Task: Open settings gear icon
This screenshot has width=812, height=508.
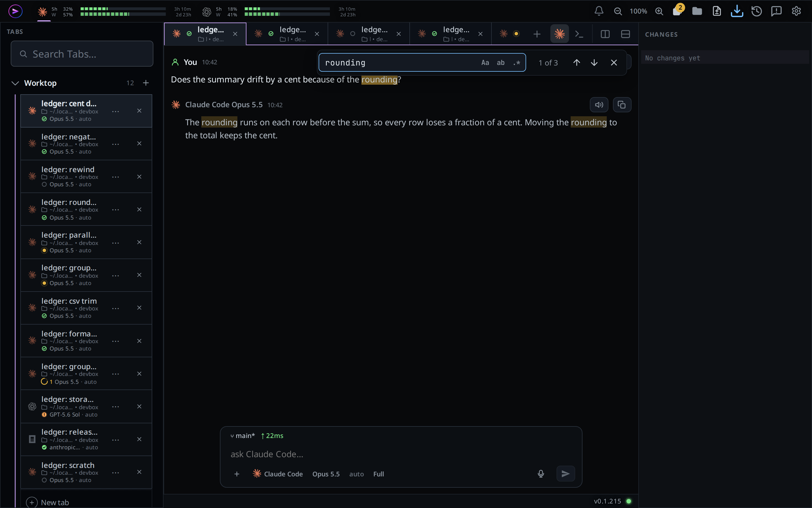Action: coord(796,11)
